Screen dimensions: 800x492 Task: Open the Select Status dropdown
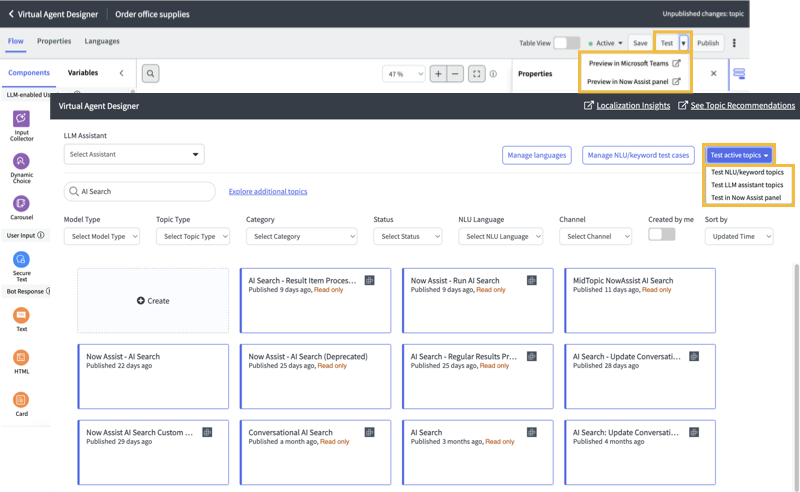pyautogui.click(x=408, y=236)
